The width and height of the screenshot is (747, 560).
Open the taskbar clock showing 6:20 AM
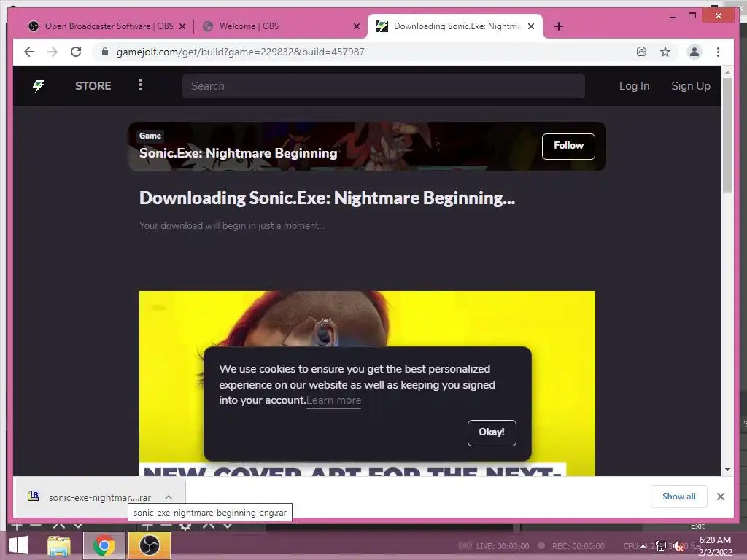click(715, 546)
